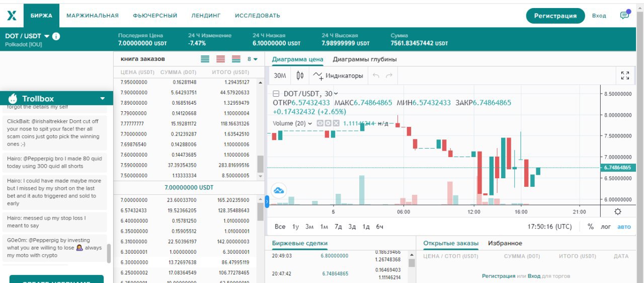Open the Индикаторы indicators tool
This screenshot has height=283, width=644.
pos(338,76)
